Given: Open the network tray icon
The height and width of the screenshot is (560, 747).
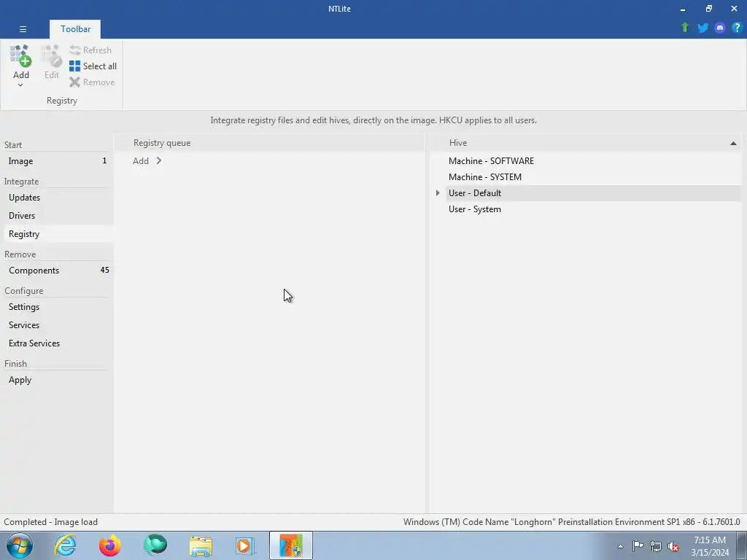Looking at the screenshot, I should (656, 546).
